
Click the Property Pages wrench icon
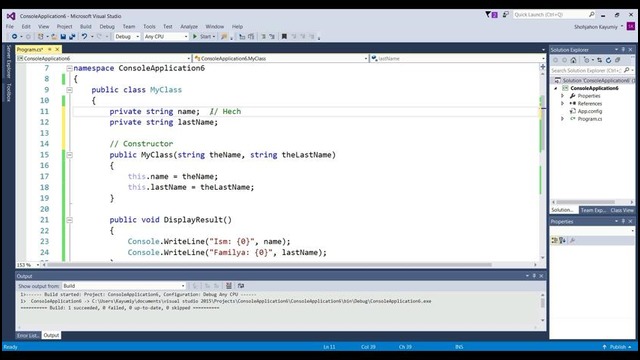coord(572,240)
